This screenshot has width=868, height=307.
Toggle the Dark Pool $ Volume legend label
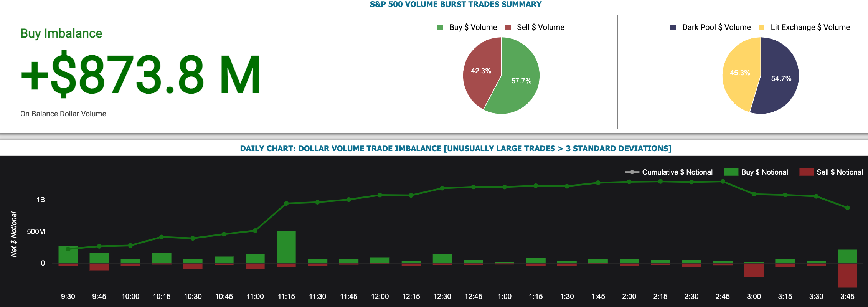coord(716,27)
